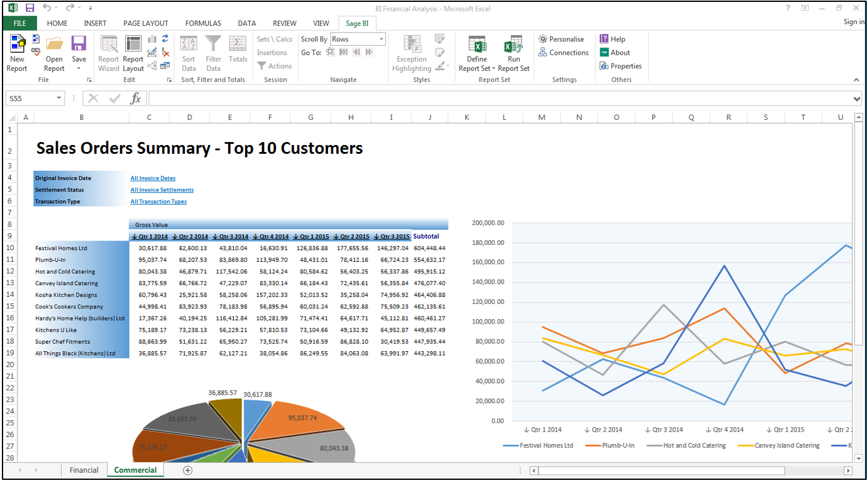868x483 pixels.
Task: Open report Properties in Others group
Action: pos(621,66)
